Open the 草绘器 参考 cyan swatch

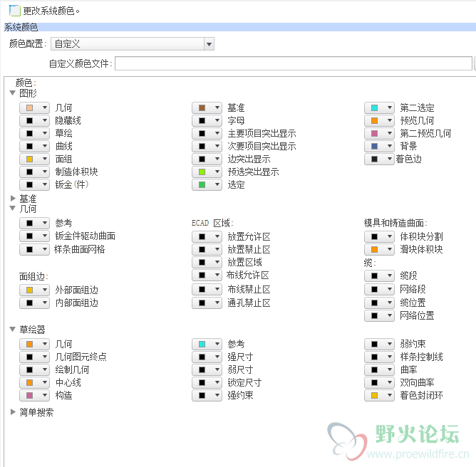[x=207, y=344]
